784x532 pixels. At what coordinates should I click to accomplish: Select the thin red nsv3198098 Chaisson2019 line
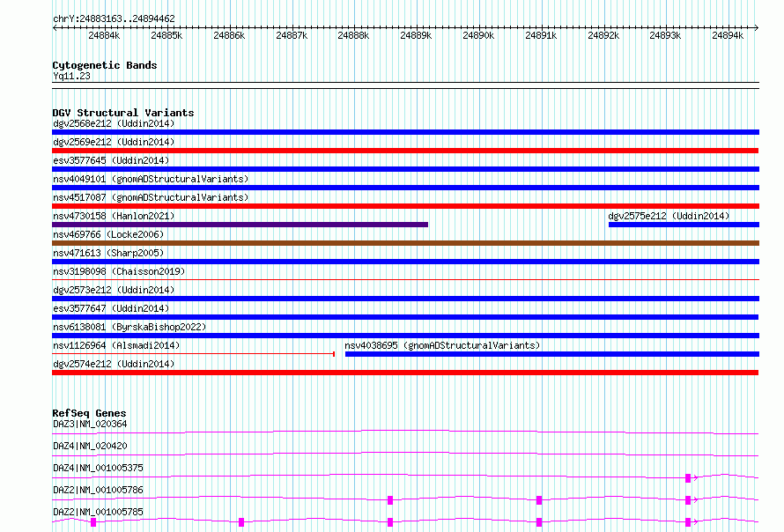[x=405, y=279]
